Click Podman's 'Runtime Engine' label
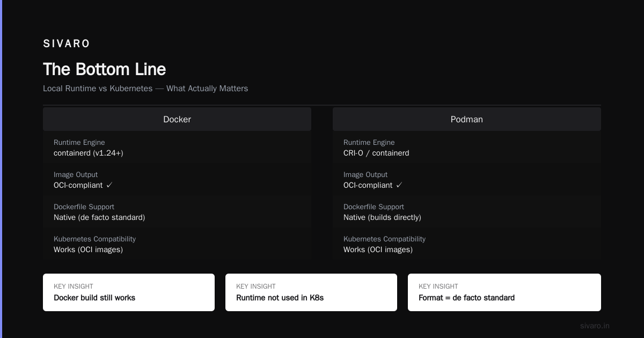The height and width of the screenshot is (338, 644). click(369, 142)
